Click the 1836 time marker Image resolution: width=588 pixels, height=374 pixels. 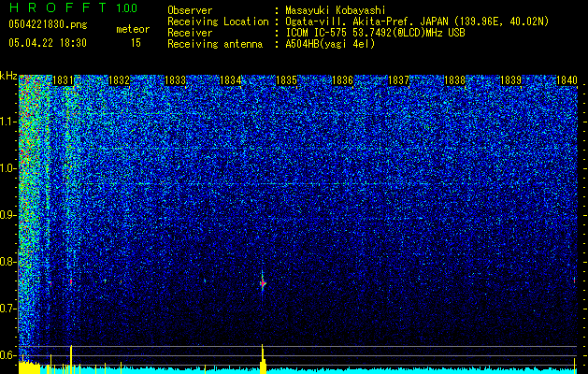click(343, 80)
